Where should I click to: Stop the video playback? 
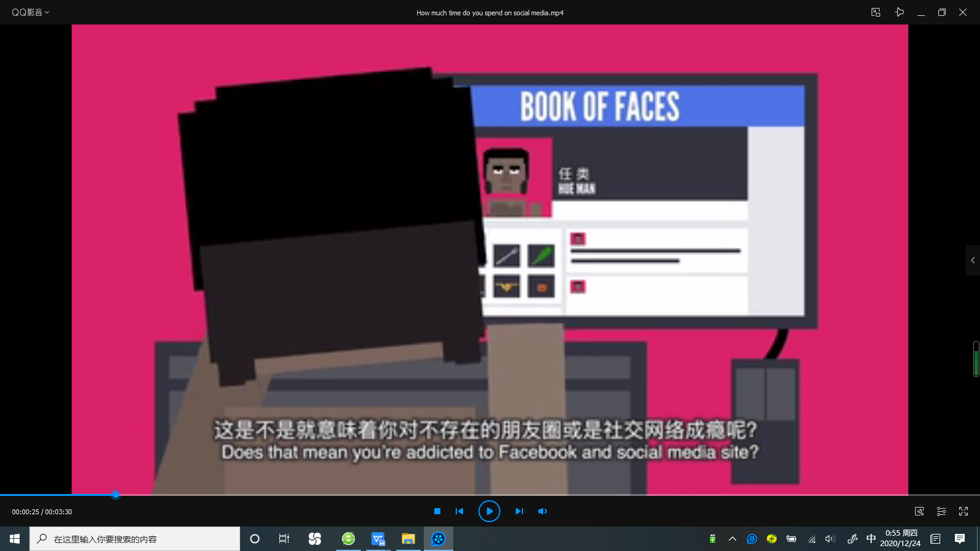[x=437, y=511]
